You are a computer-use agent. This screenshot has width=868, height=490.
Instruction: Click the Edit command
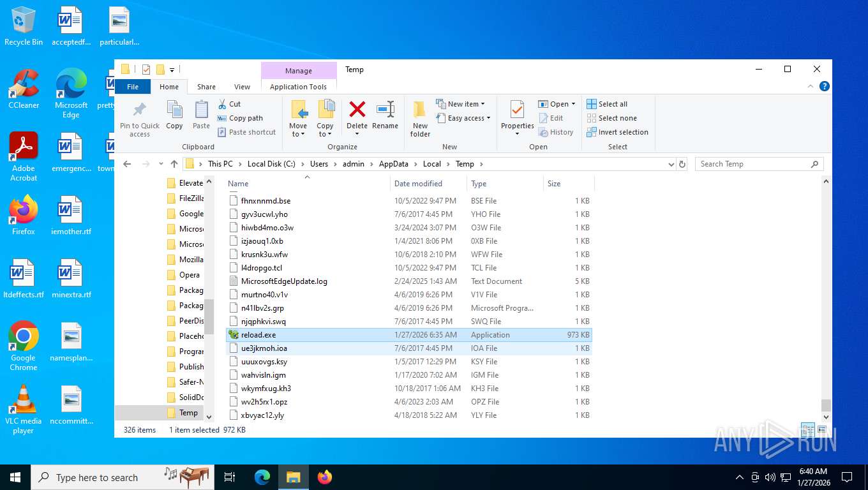click(551, 118)
